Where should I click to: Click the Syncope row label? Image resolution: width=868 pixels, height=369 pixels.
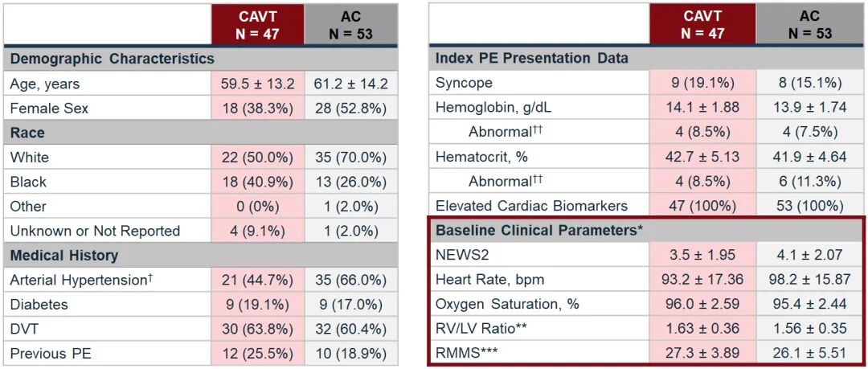[464, 83]
